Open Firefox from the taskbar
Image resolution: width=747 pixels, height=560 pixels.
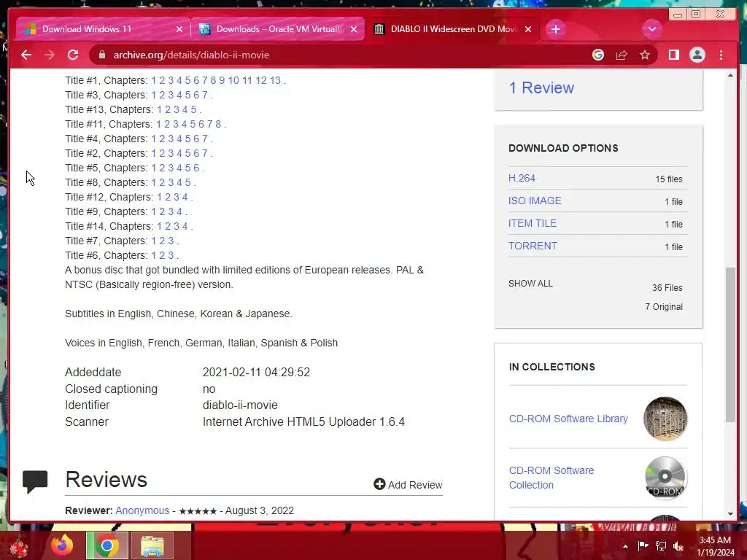click(62, 545)
